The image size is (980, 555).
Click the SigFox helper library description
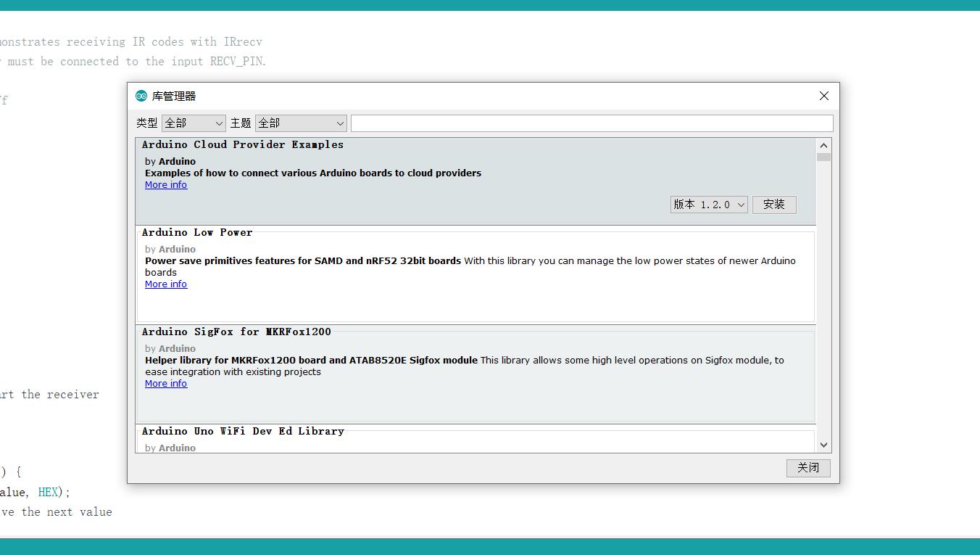[x=465, y=366]
